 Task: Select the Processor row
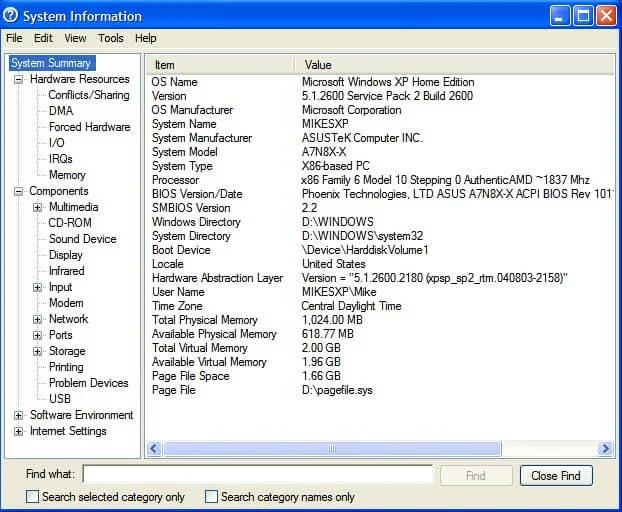pos(380,180)
